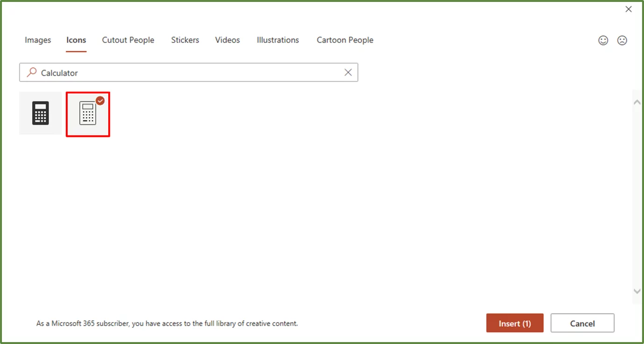This screenshot has height=344, width=644.
Task: Switch to the Illustrations tab
Action: pos(277,40)
